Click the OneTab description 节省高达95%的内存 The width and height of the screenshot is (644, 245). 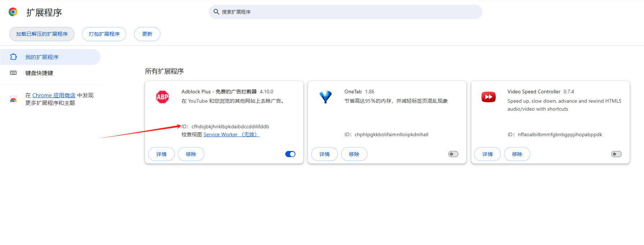(x=396, y=101)
